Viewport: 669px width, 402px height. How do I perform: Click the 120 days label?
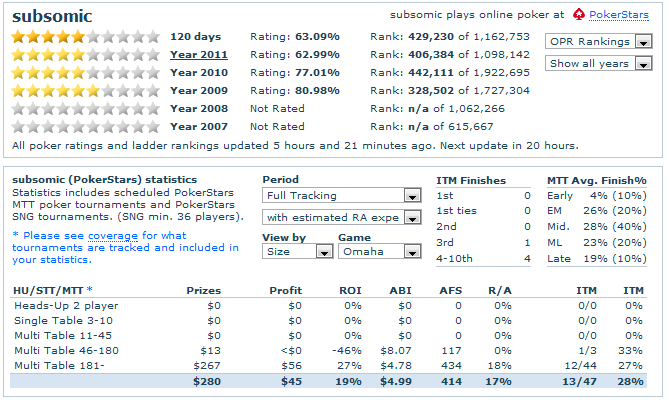195,37
